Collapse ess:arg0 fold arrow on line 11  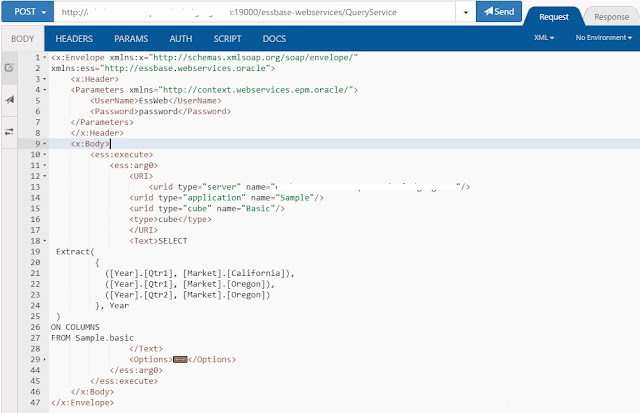[44, 165]
